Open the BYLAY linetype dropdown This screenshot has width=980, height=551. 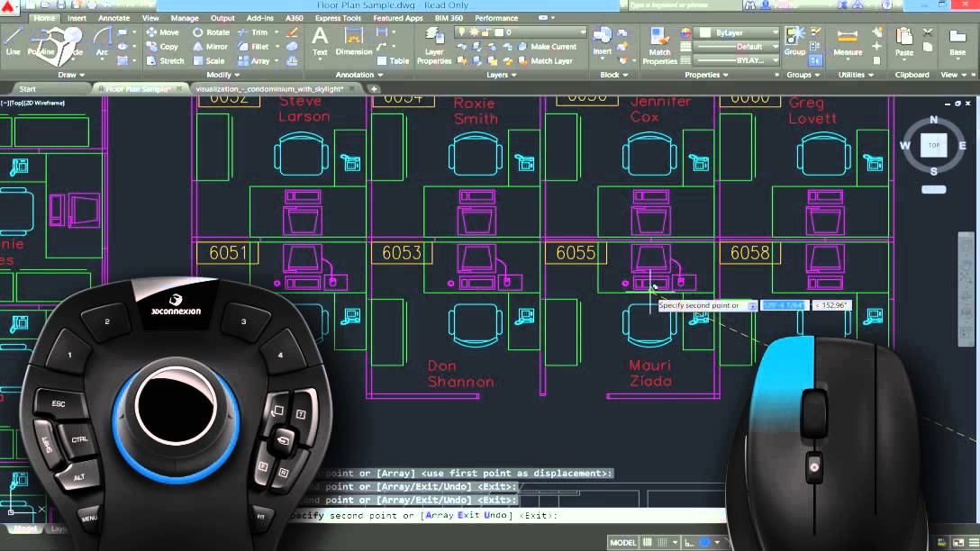pyautogui.click(x=738, y=60)
